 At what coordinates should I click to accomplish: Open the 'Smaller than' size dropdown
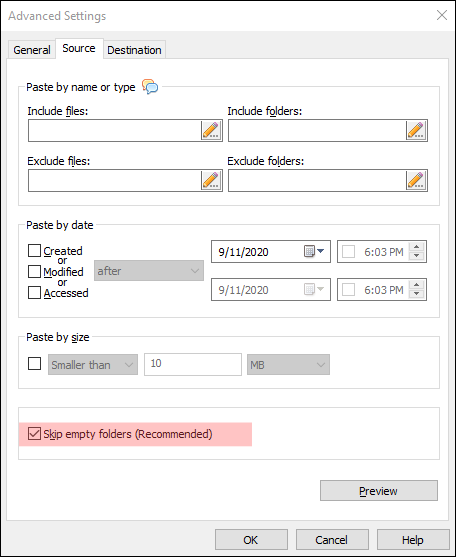click(93, 364)
